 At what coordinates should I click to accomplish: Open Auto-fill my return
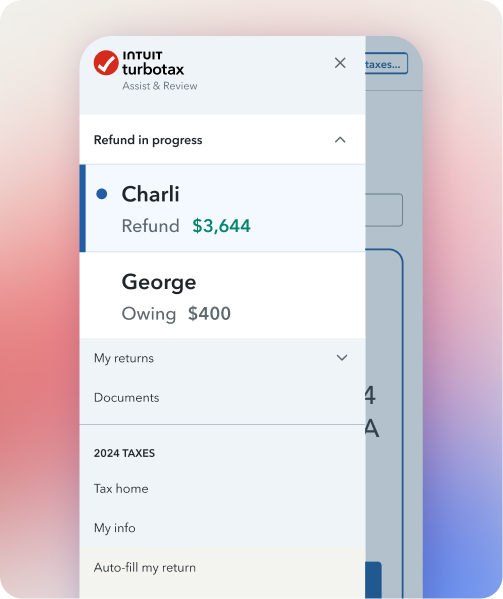pos(145,568)
